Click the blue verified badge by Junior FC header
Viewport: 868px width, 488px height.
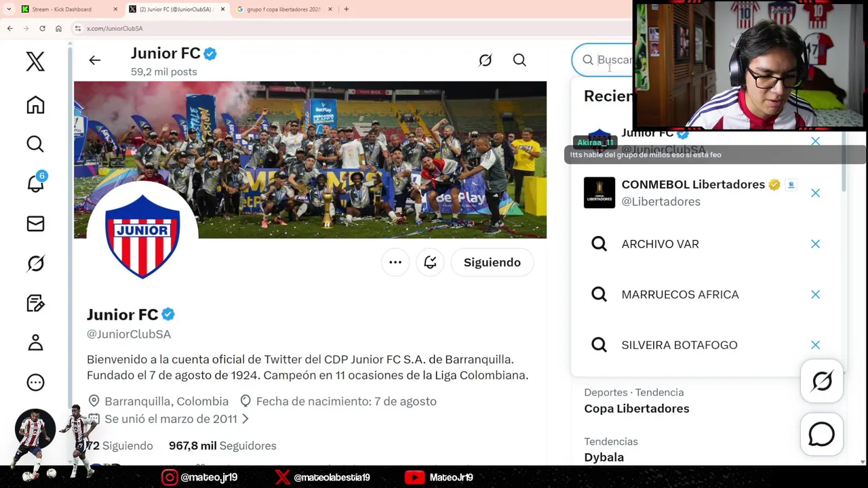[x=210, y=54]
